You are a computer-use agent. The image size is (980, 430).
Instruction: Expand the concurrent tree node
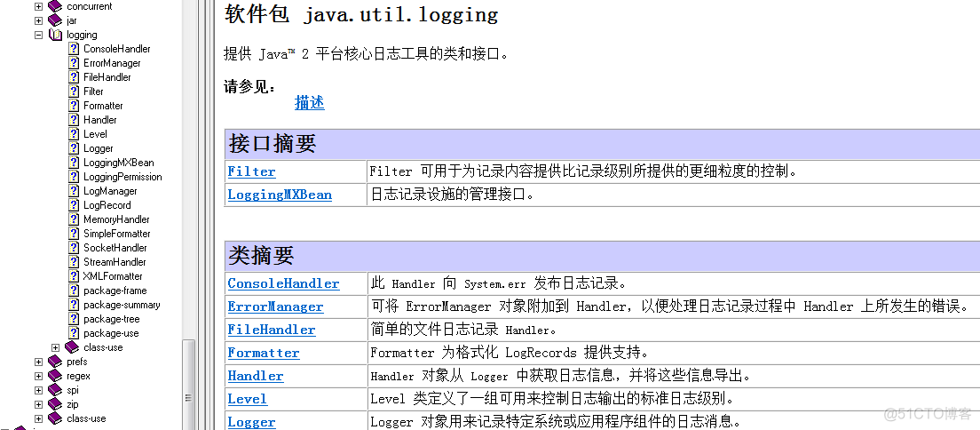(x=39, y=6)
